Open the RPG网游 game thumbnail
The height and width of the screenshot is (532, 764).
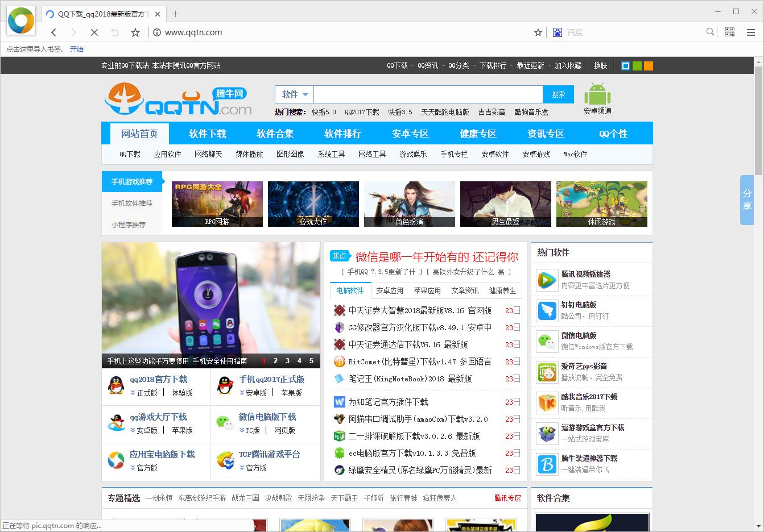click(x=217, y=204)
